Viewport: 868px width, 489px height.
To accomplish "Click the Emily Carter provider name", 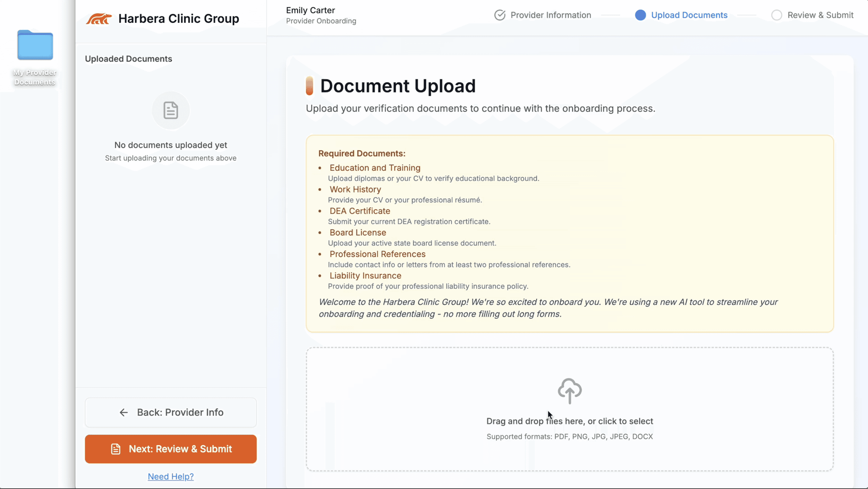I will (x=310, y=11).
